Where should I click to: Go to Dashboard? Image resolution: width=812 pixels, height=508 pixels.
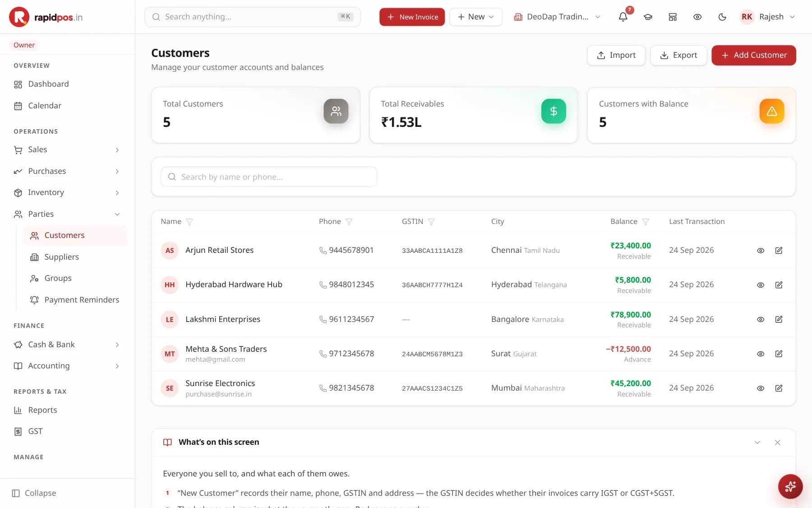67,84
